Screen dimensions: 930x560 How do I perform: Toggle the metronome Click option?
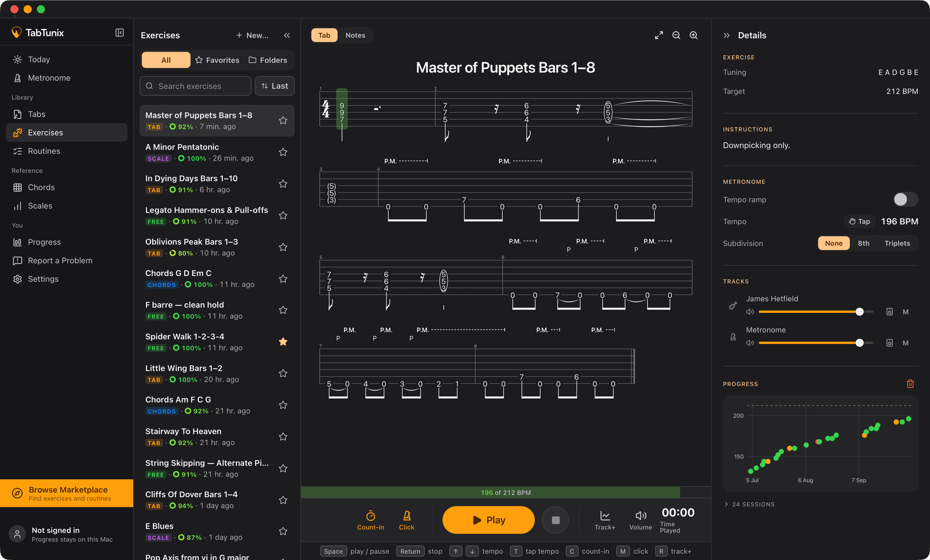coord(406,520)
